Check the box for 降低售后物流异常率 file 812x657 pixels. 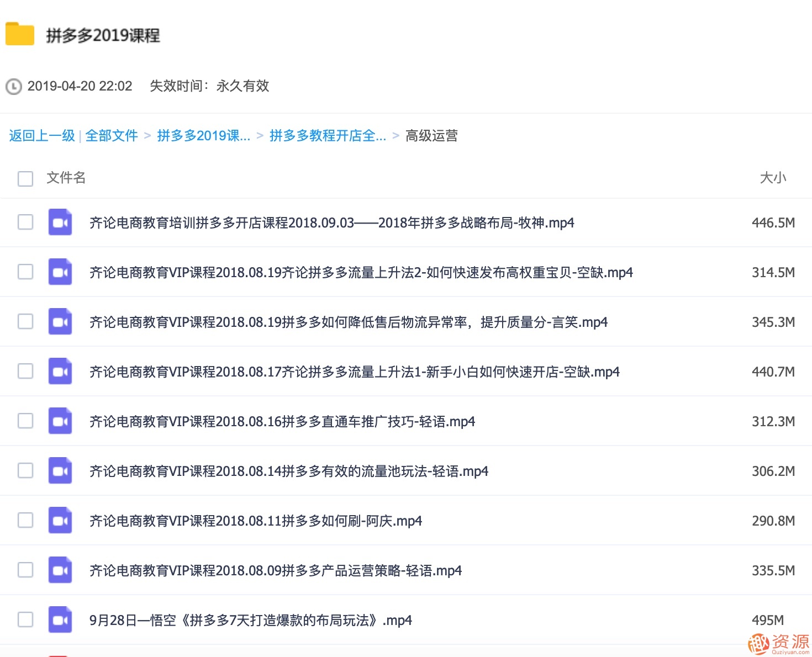[25, 321]
